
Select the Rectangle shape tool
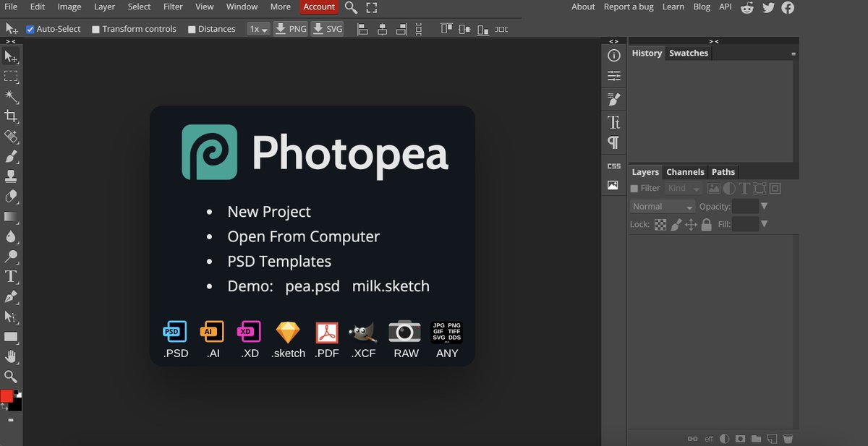click(11, 336)
